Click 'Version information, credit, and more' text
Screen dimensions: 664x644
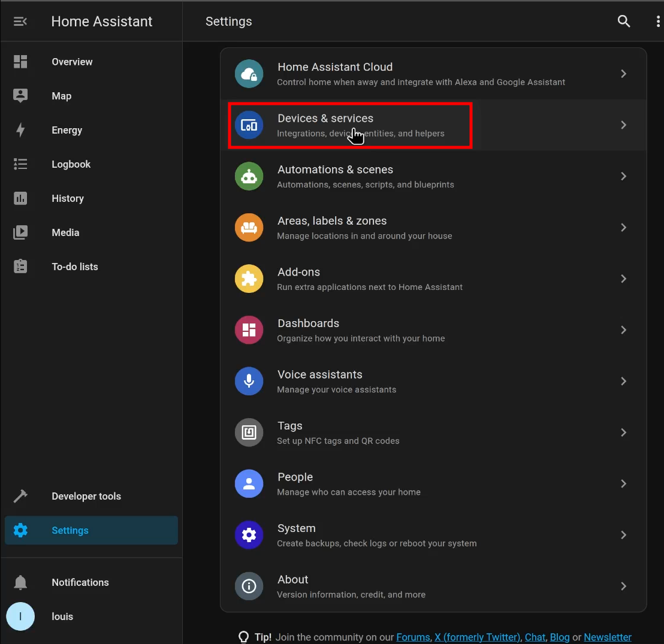click(x=351, y=594)
